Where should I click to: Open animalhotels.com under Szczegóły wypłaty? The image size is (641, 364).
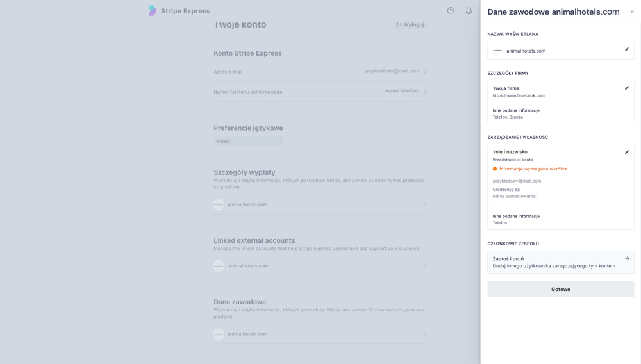pyautogui.click(x=320, y=204)
